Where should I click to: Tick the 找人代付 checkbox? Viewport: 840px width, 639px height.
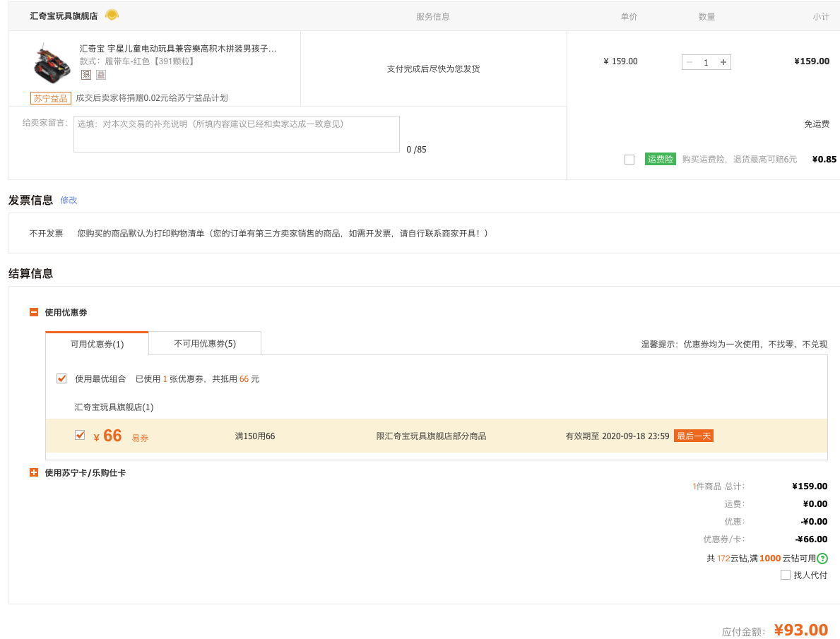(786, 575)
